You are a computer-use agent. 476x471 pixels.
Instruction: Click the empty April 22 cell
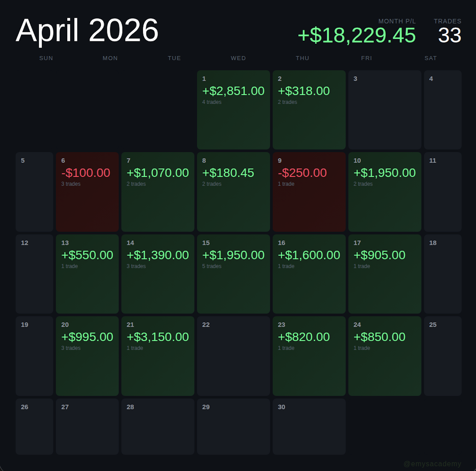pos(233,356)
